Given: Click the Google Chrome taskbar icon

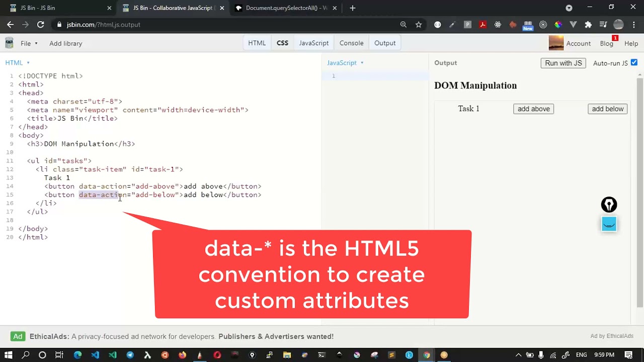Looking at the screenshot, I should point(426,355).
